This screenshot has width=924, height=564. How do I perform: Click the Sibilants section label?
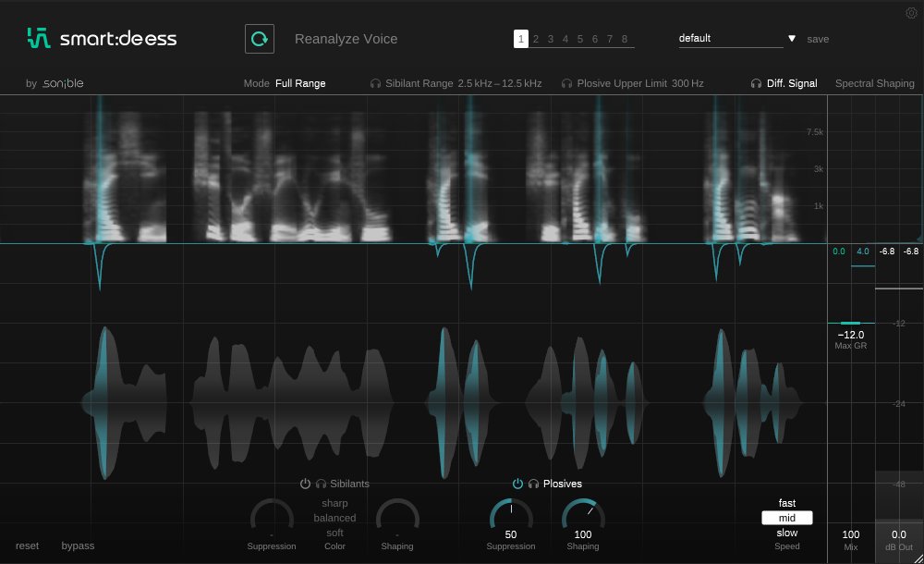tap(349, 484)
